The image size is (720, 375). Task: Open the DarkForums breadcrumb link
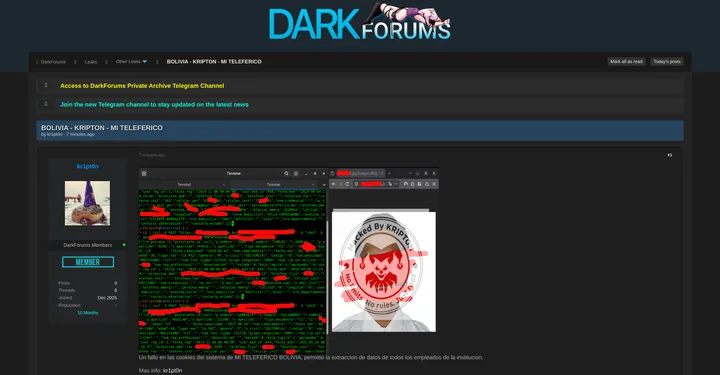tap(53, 62)
